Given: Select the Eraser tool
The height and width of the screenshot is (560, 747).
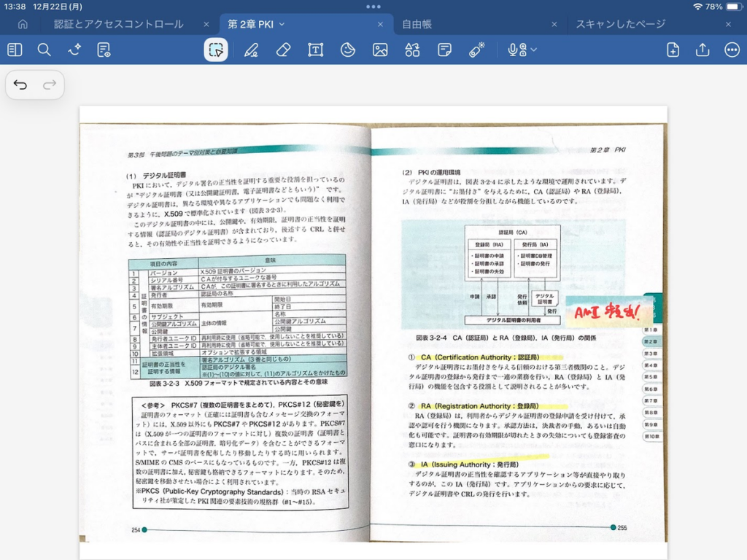Looking at the screenshot, I should click(x=284, y=50).
